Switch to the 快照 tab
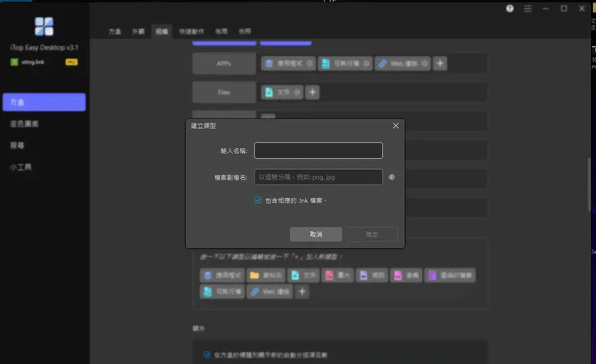 (245, 31)
